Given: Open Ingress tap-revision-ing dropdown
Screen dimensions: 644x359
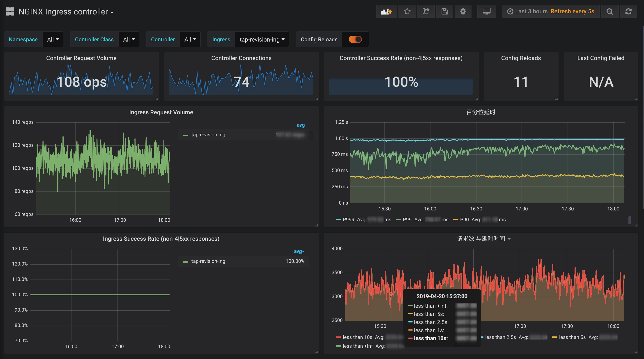Looking at the screenshot, I should coord(262,39).
